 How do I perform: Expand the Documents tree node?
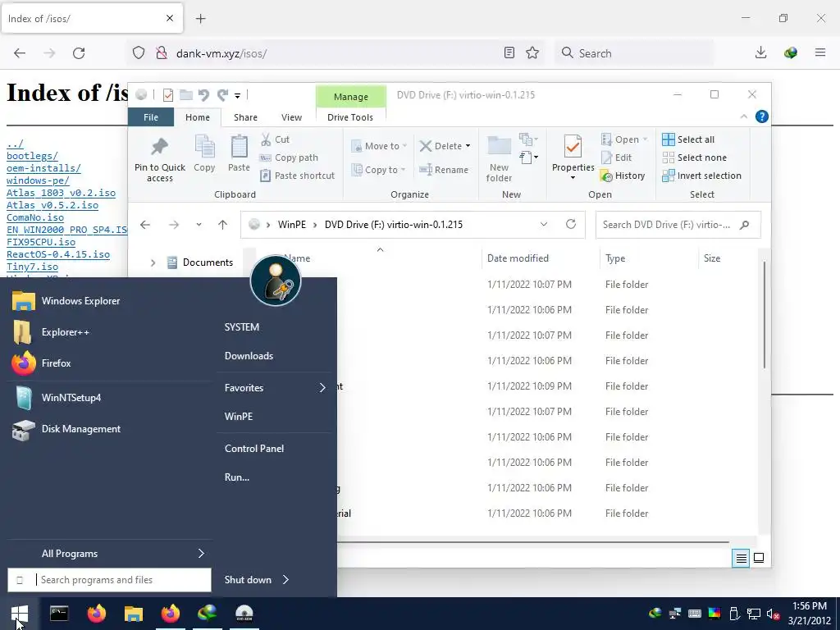pos(153,262)
